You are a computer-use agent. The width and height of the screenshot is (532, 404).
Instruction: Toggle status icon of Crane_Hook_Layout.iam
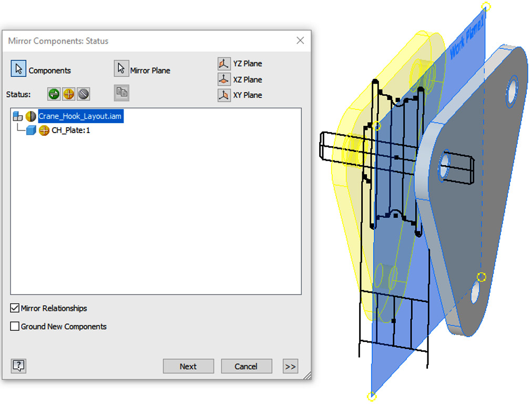point(31,116)
